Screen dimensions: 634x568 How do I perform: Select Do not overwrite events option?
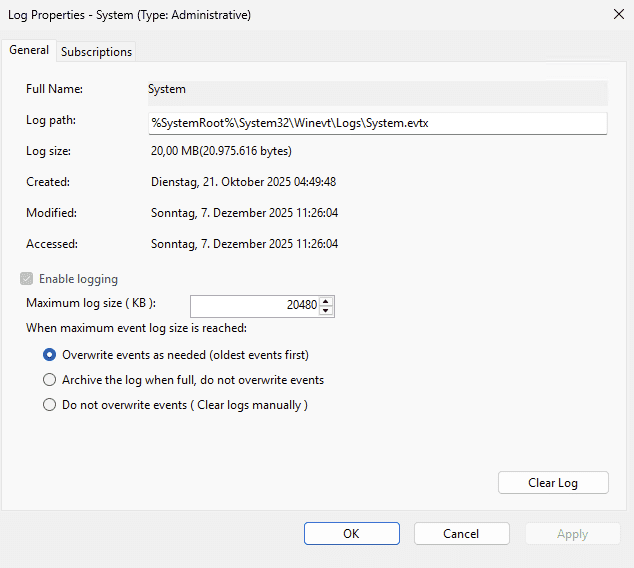50,405
